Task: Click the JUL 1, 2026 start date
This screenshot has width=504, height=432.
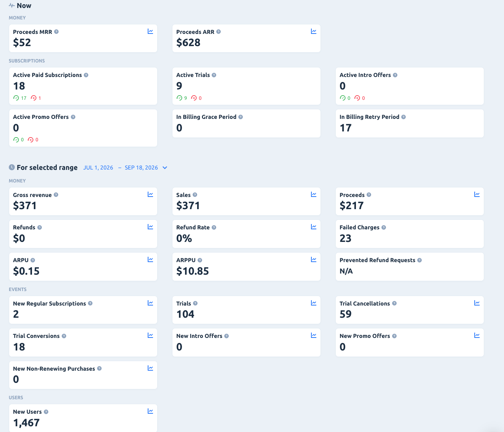Action: click(x=98, y=168)
